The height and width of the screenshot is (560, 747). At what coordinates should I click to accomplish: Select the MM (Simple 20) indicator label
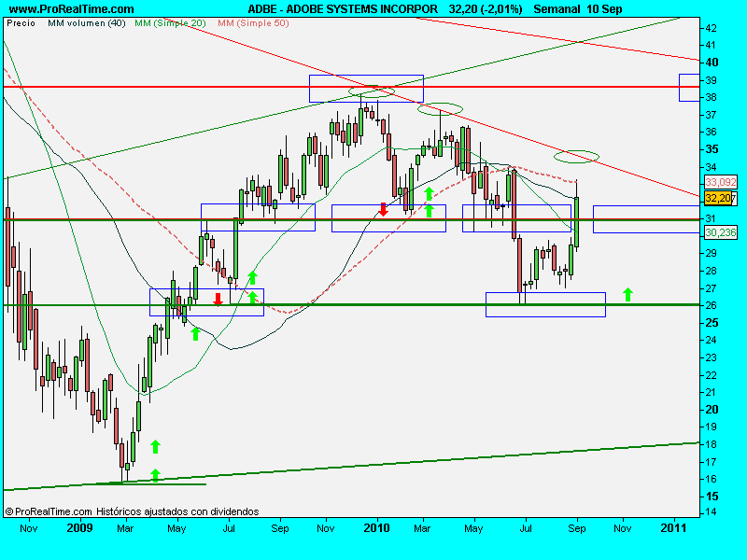(170, 22)
